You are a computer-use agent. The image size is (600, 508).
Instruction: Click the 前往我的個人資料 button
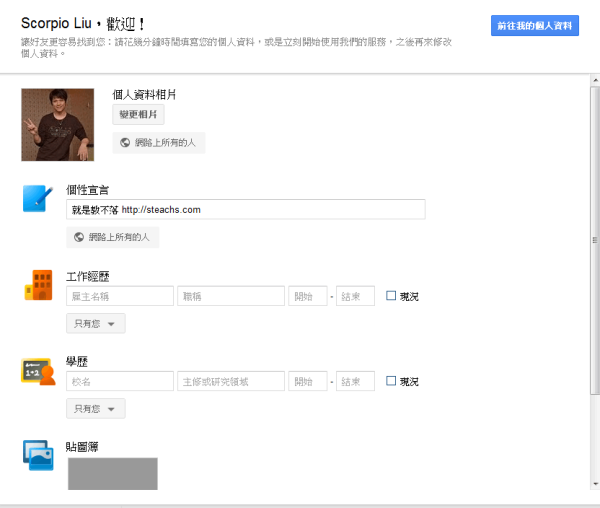pyautogui.click(x=535, y=26)
